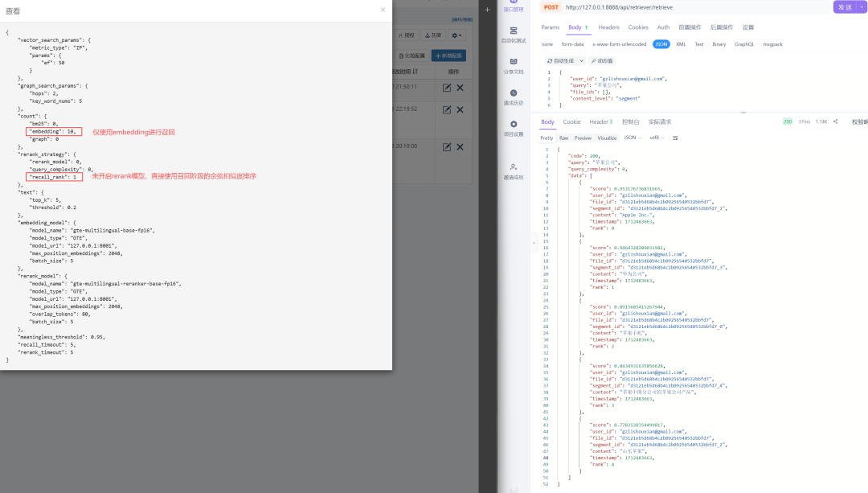Screen dimensions: 868x493
Task: Edit the row modified at 22:19:52
Action: 447,109
